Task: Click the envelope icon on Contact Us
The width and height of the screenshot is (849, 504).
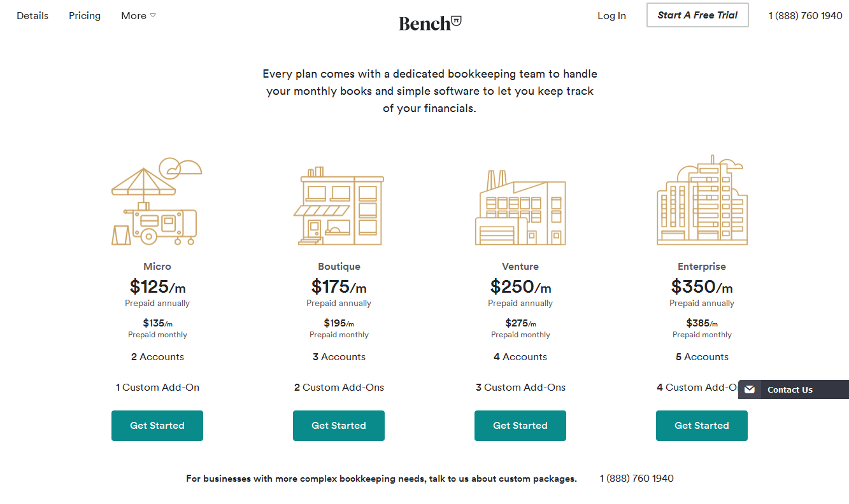Action: [750, 389]
